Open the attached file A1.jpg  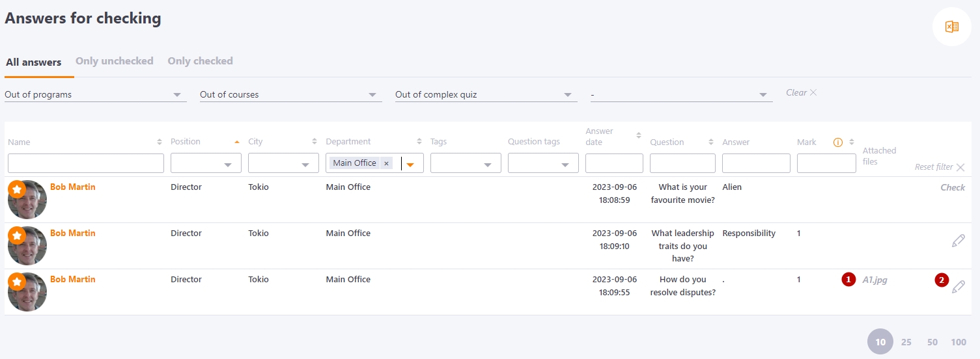875,280
